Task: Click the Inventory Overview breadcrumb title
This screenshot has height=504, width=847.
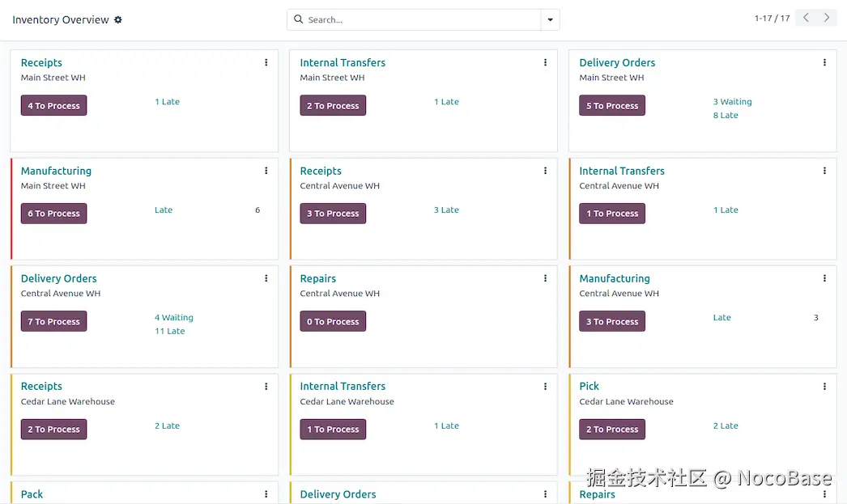Action: (x=60, y=19)
